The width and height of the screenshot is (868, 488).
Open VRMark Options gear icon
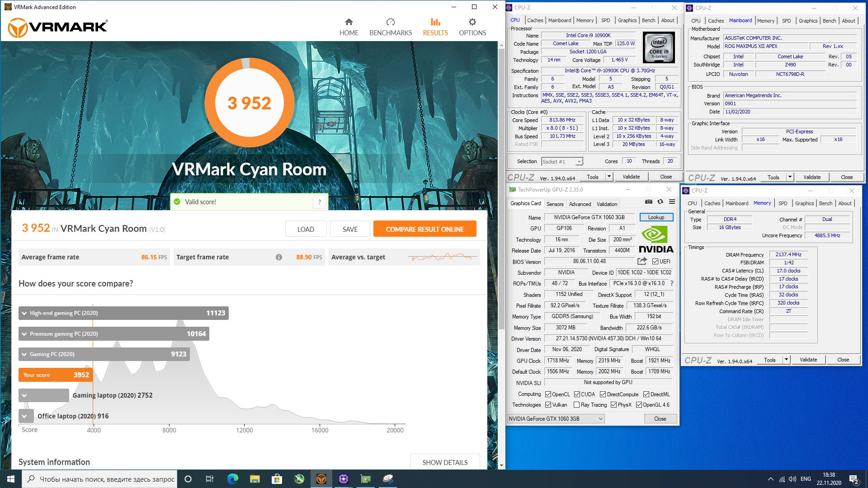coord(472,22)
